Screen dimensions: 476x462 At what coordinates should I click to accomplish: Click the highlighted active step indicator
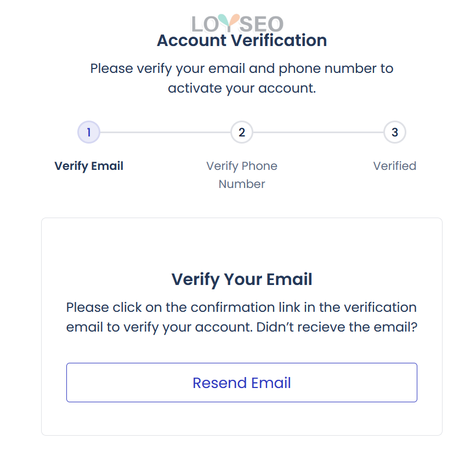coord(88,132)
